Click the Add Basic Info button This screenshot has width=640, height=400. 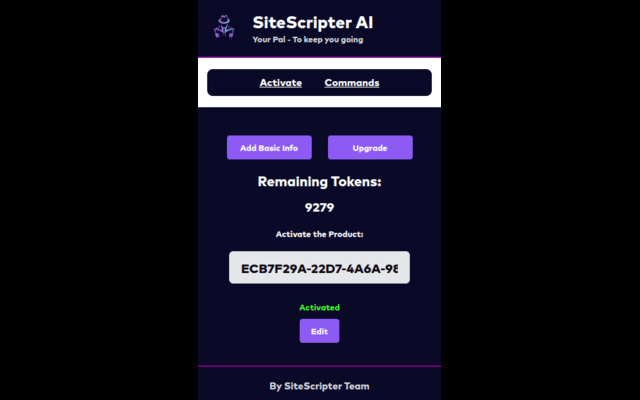(x=269, y=147)
